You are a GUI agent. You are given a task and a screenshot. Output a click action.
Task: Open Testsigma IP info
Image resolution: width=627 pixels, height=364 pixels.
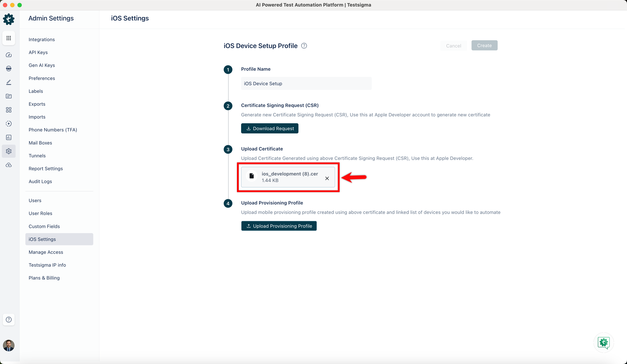pos(47,265)
